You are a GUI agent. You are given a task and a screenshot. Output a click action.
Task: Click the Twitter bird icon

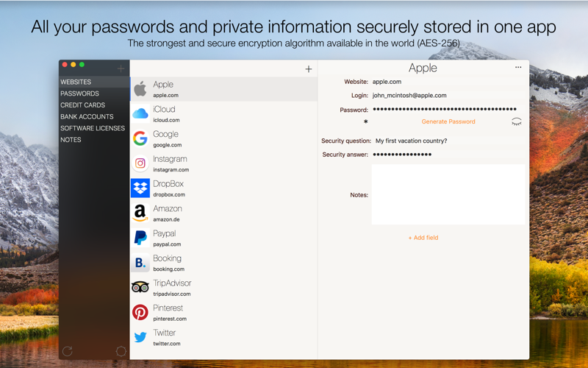140,337
